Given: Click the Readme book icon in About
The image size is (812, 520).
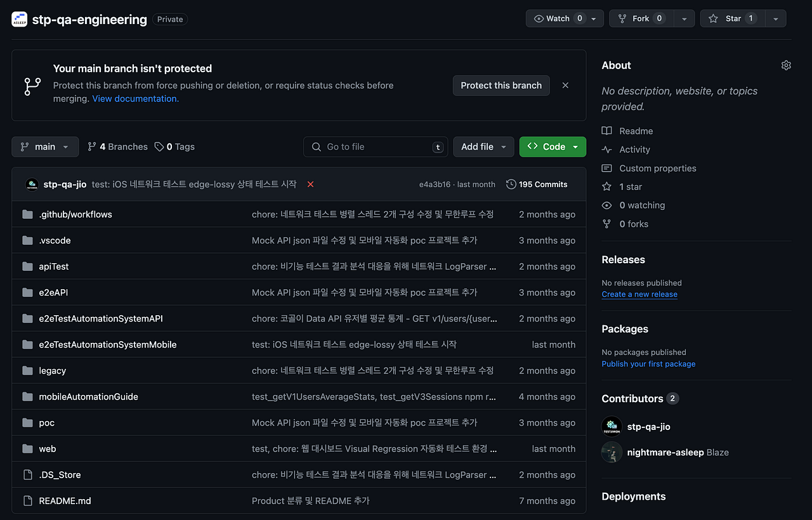Looking at the screenshot, I should 607,131.
